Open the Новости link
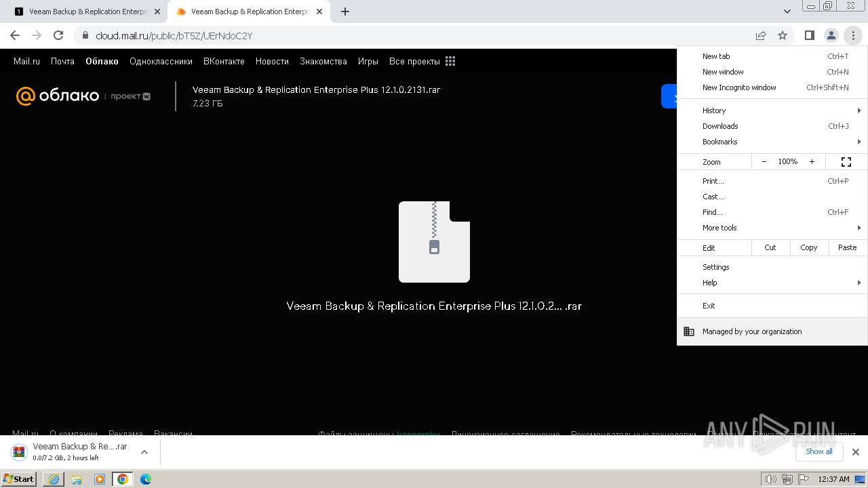This screenshot has width=868, height=488. tap(272, 61)
